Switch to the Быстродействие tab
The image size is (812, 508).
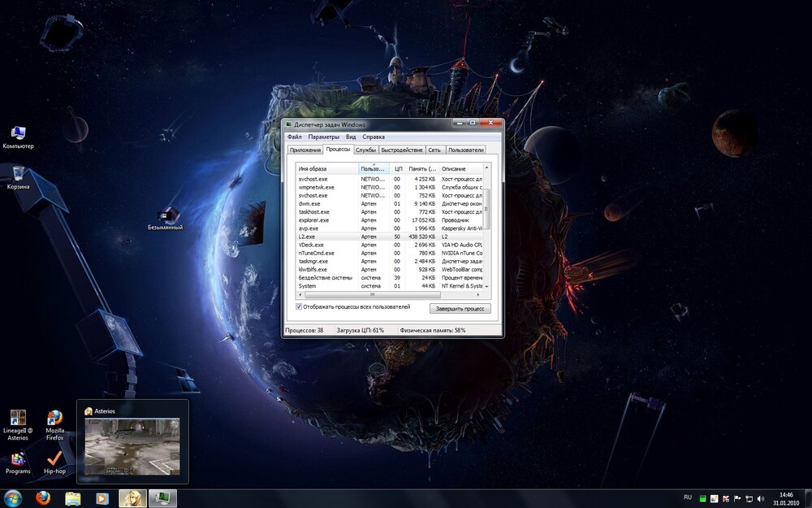pos(402,150)
